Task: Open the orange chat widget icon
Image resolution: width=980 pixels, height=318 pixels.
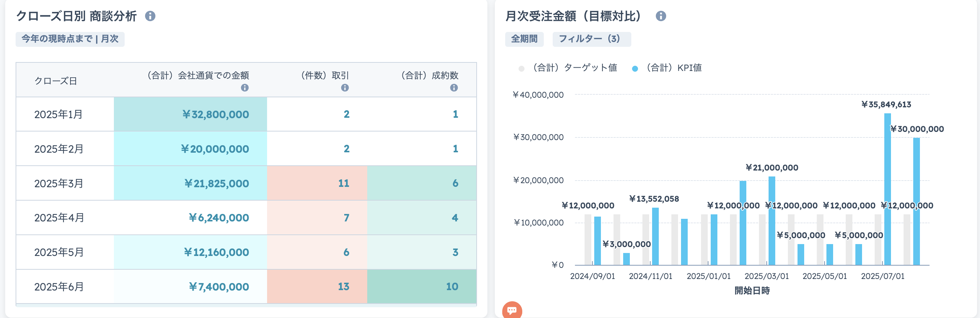Action: [512, 310]
